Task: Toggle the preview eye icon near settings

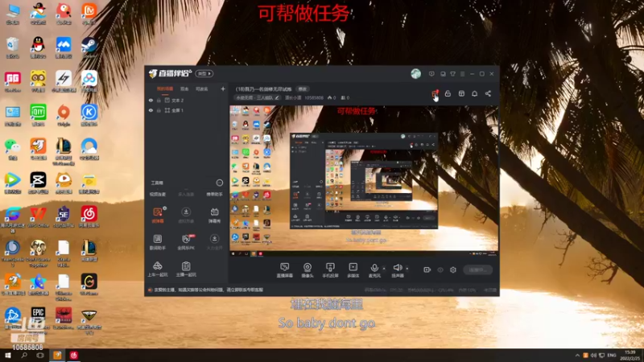Action: tap(440, 269)
